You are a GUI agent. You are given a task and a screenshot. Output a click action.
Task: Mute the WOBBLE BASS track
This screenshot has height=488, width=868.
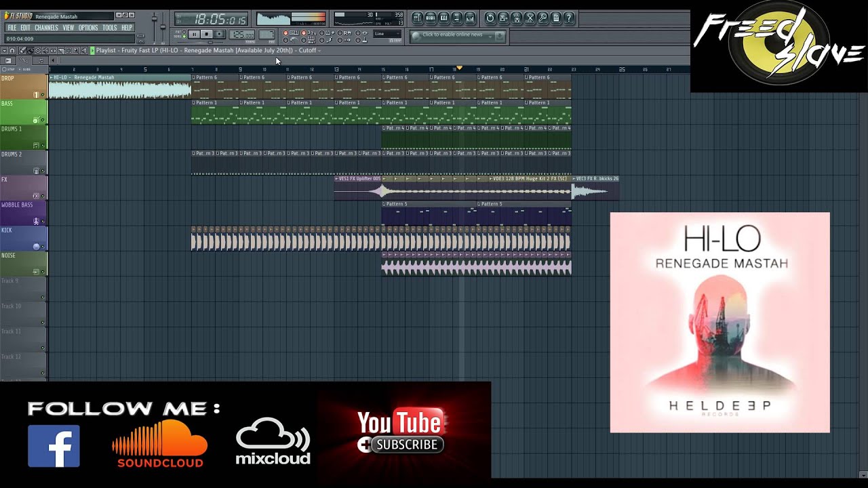[43, 221]
